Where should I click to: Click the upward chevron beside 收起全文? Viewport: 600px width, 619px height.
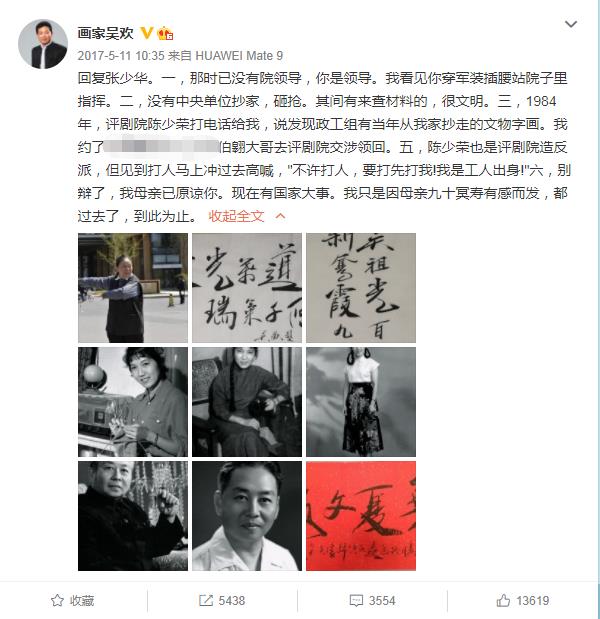(x=280, y=216)
